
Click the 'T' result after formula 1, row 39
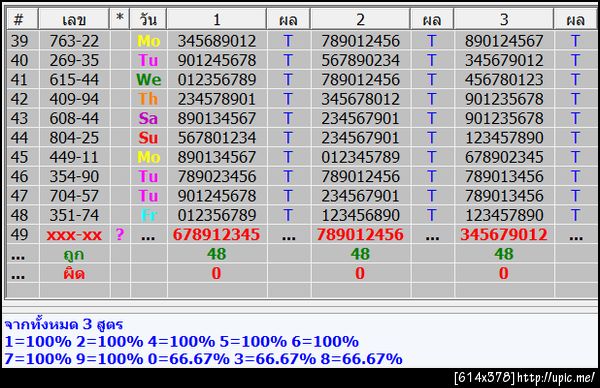click(x=288, y=41)
